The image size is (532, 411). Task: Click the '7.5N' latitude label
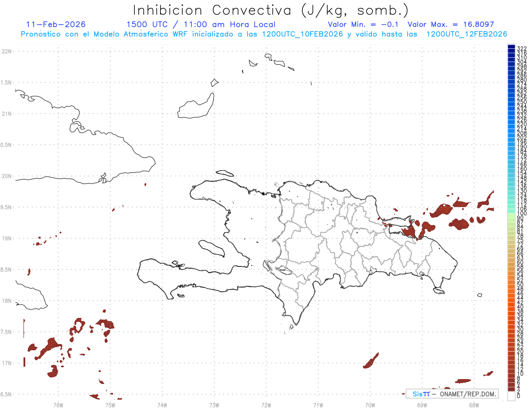(7, 332)
